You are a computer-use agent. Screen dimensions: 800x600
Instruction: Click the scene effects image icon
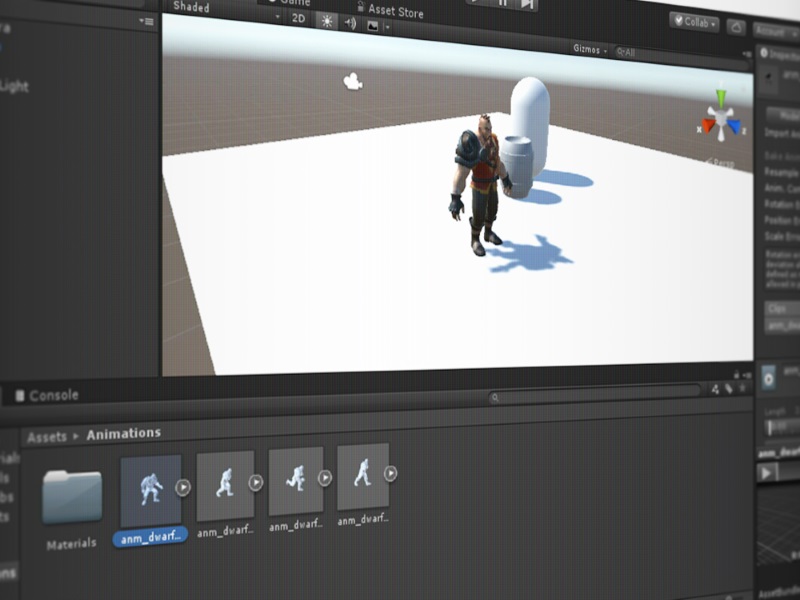point(374,27)
